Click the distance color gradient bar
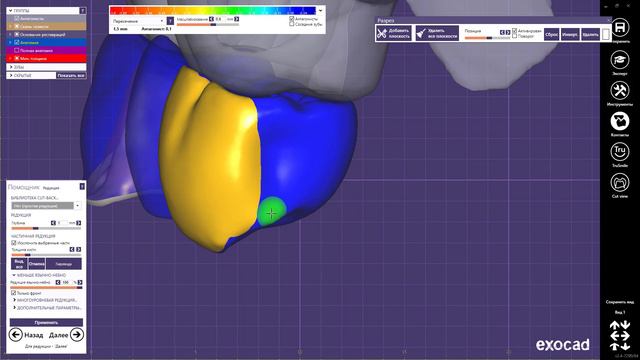This screenshot has height=360, width=640. click(x=213, y=11)
